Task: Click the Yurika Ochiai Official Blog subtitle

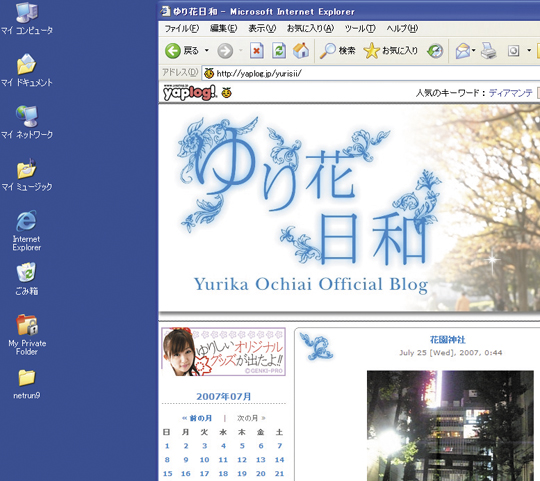Action: point(311,285)
